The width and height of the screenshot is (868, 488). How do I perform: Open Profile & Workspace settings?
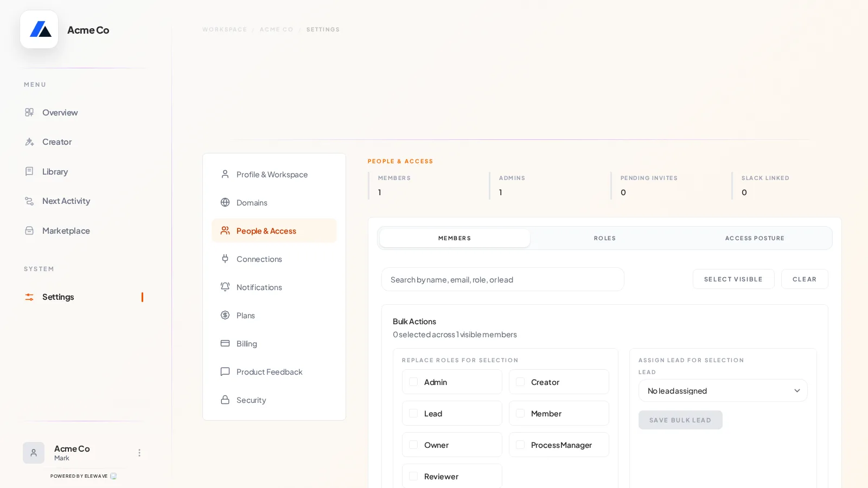pyautogui.click(x=274, y=174)
